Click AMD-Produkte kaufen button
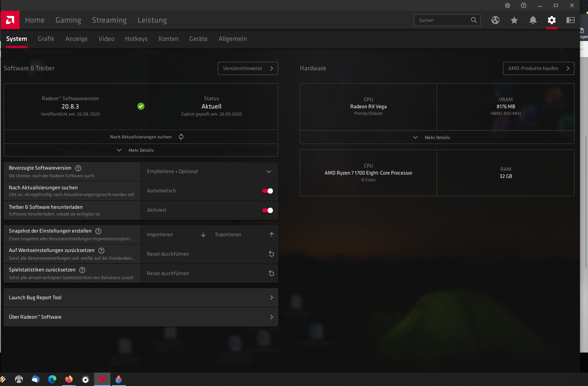The image size is (588, 386). (x=538, y=68)
